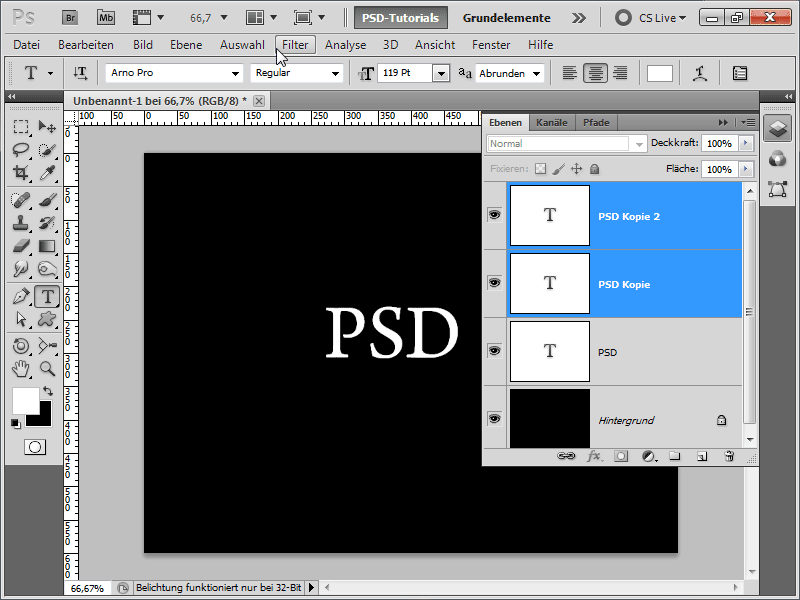Screen dimensions: 800x600
Task: Hide the PSD text layer
Action: click(494, 351)
